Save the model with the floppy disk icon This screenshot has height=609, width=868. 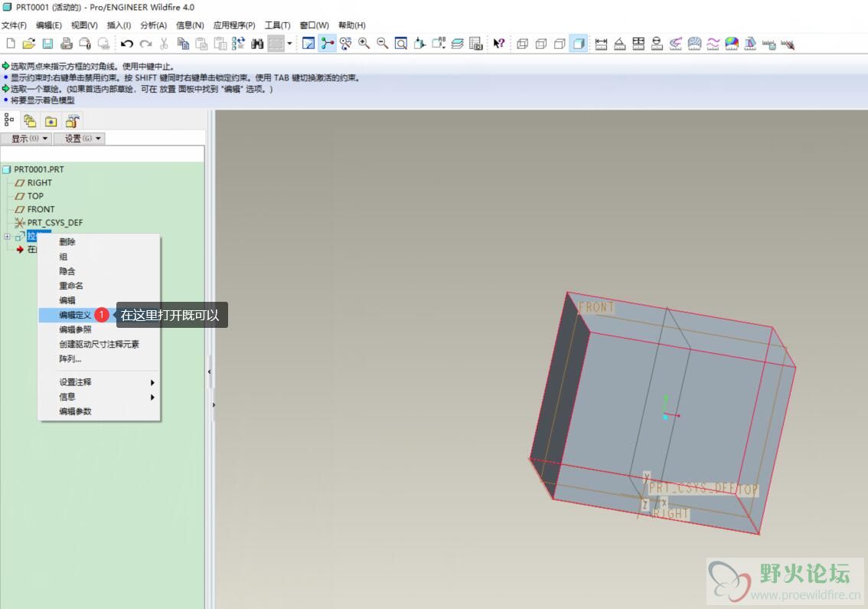coord(47,43)
